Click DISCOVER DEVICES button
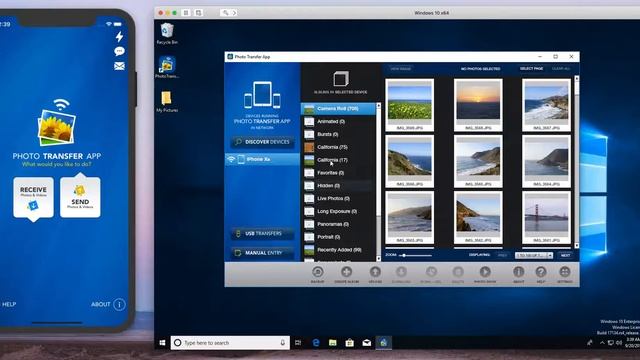 (x=262, y=142)
